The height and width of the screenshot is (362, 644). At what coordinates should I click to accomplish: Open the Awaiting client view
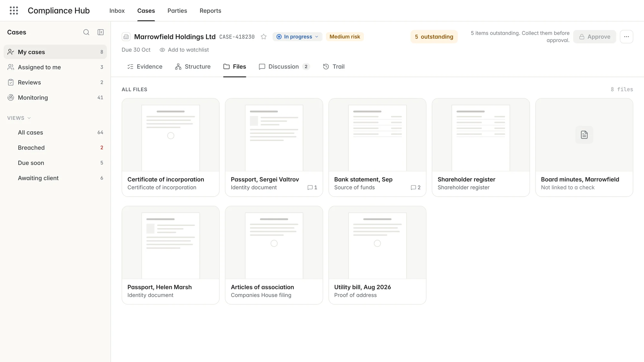(x=55, y=178)
